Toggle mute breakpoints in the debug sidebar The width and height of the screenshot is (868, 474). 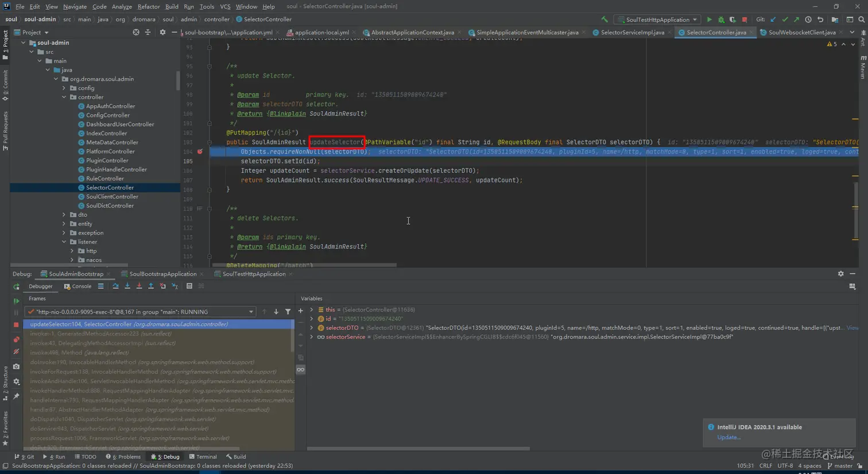coord(16,352)
